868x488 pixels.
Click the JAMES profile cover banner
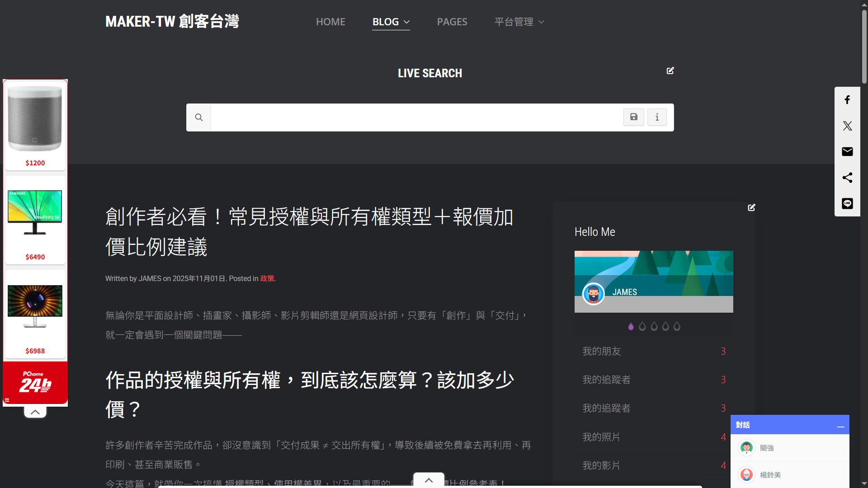click(654, 282)
